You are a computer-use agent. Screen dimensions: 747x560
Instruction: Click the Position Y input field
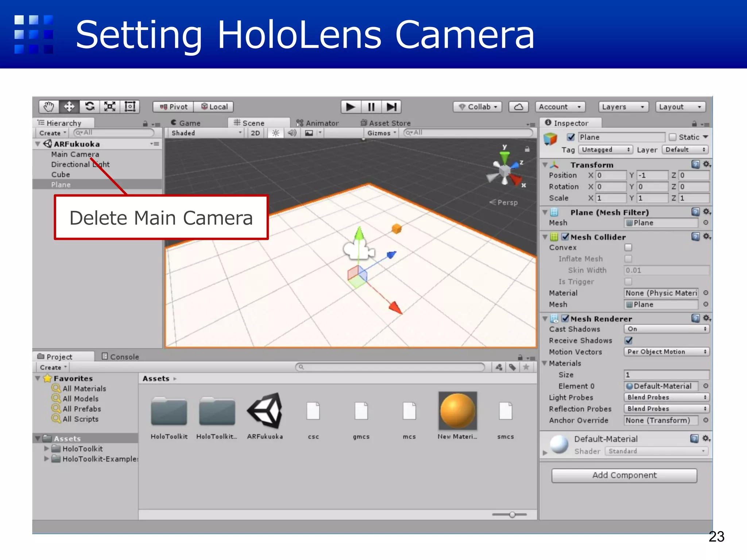coord(653,175)
